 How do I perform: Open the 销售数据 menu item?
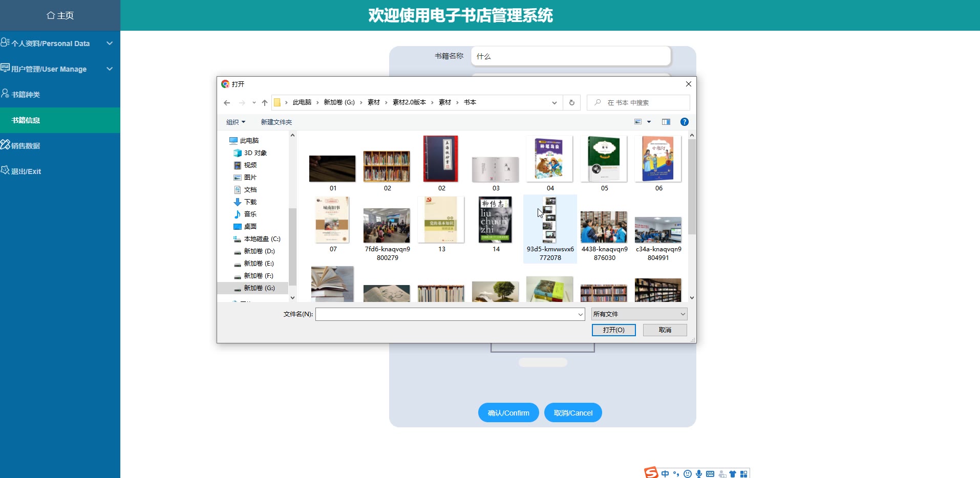click(60, 146)
